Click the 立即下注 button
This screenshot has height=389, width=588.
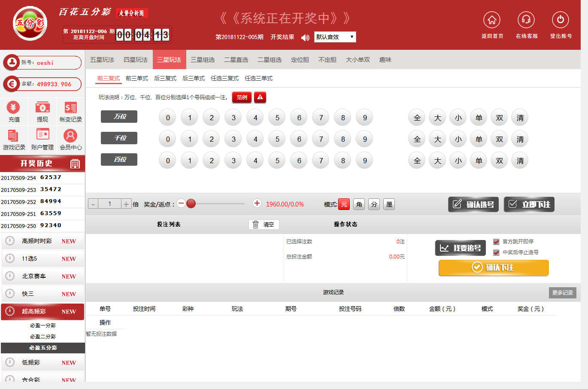[529, 204]
